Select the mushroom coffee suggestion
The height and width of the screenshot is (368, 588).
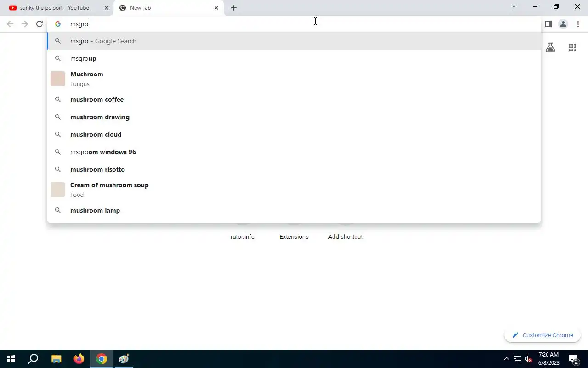tap(294, 99)
